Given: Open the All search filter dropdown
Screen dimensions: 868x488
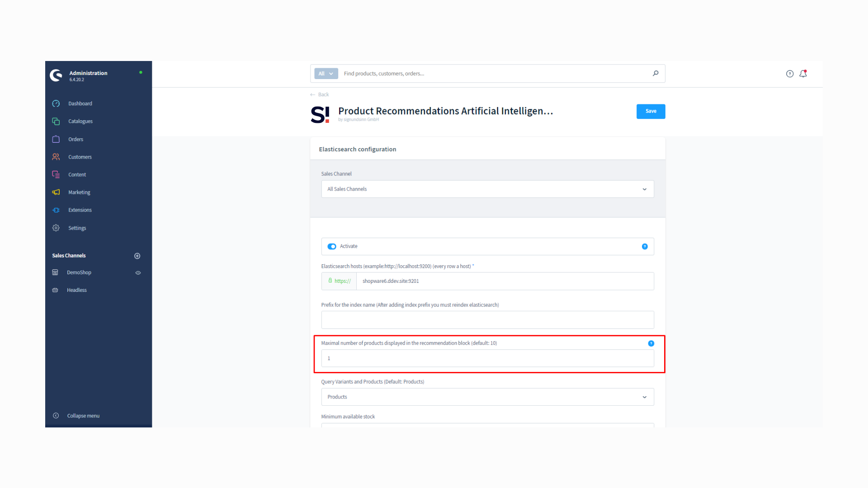Looking at the screenshot, I should tap(325, 74).
